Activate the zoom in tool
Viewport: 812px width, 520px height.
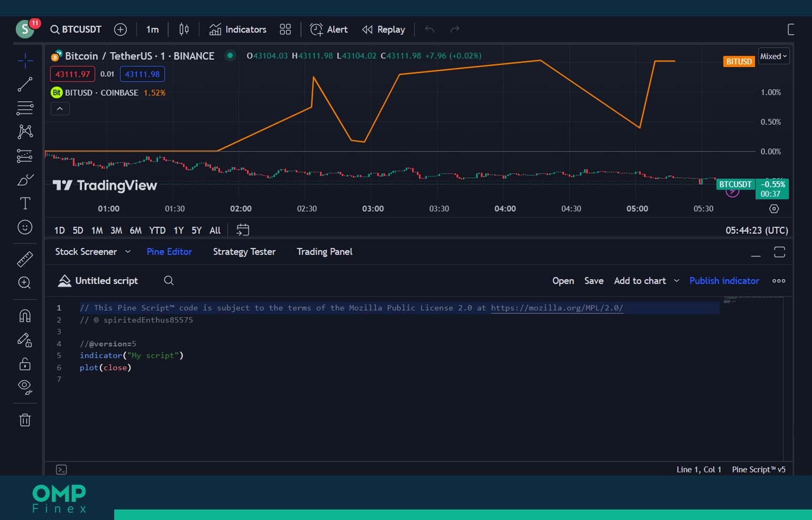[x=25, y=283]
